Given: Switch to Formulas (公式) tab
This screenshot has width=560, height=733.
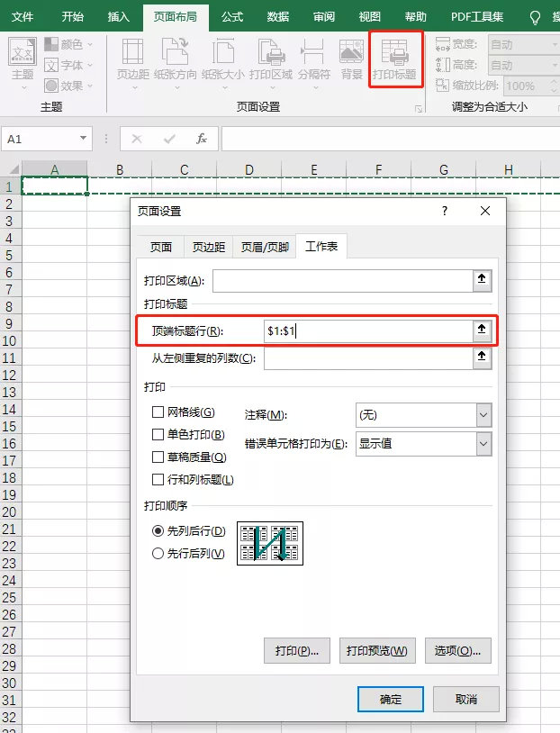Looking at the screenshot, I should coord(232,17).
